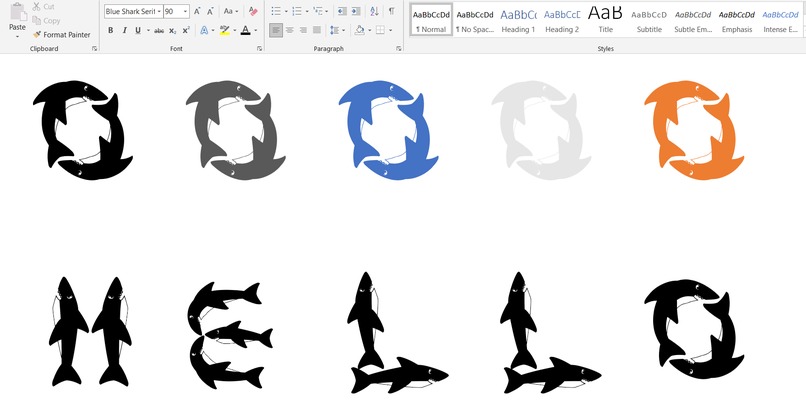Apply yellow text highlight color
The width and height of the screenshot is (806, 404).
coord(224,31)
